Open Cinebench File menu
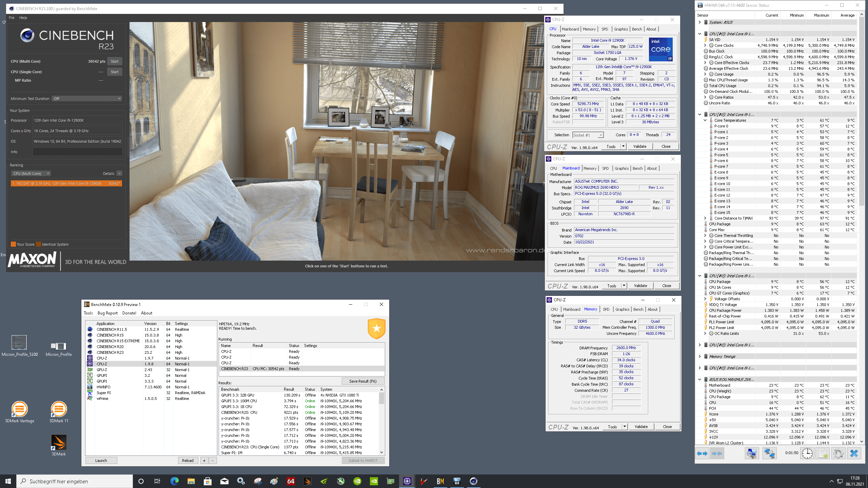 12,18
